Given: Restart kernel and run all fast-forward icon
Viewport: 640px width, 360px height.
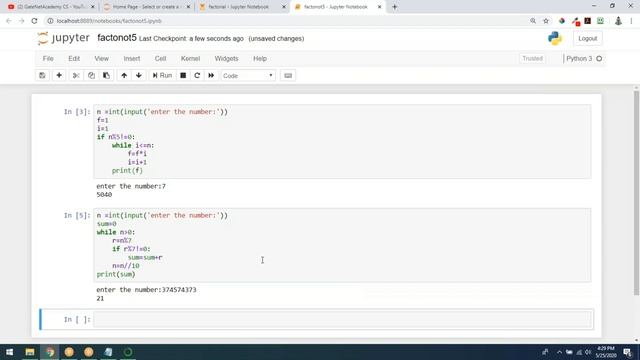Looking at the screenshot, I should click(211, 76).
